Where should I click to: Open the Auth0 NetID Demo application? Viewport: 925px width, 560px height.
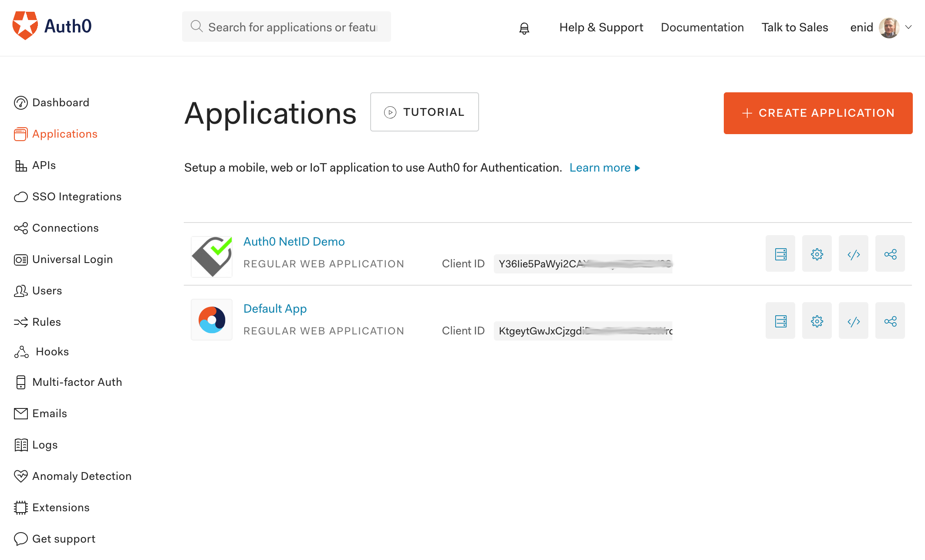point(294,241)
